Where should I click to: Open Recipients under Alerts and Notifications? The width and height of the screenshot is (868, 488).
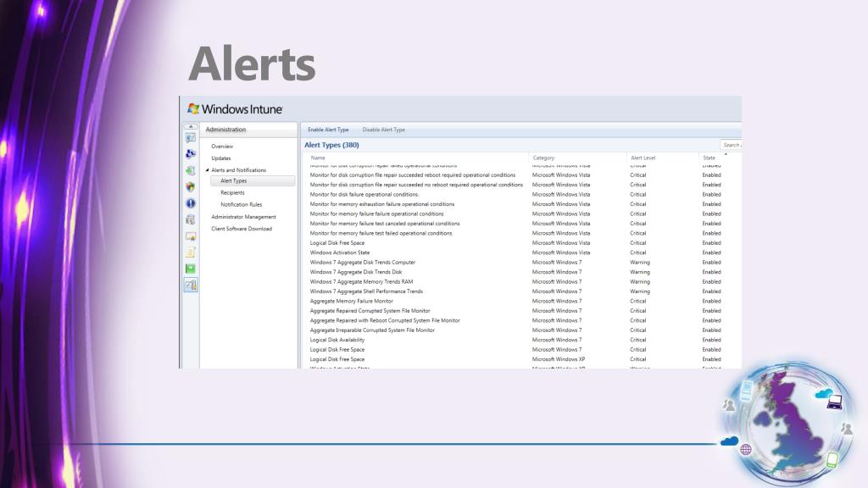point(232,192)
